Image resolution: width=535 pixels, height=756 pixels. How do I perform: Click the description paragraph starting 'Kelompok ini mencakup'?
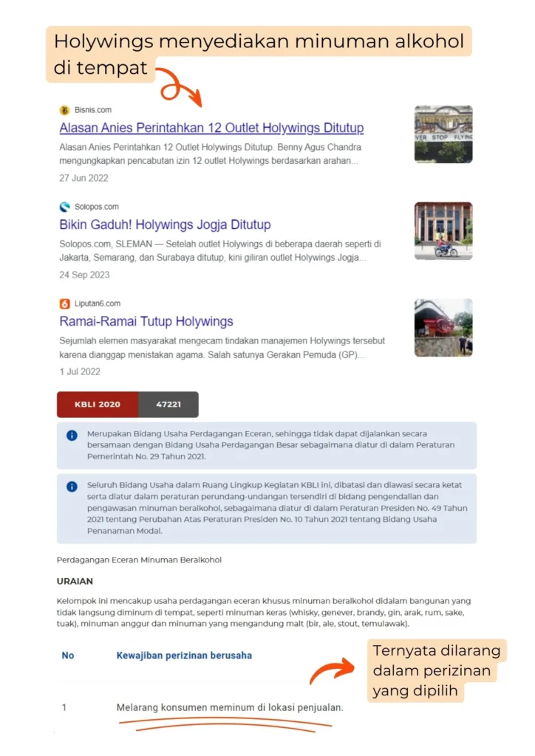point(264,613)
